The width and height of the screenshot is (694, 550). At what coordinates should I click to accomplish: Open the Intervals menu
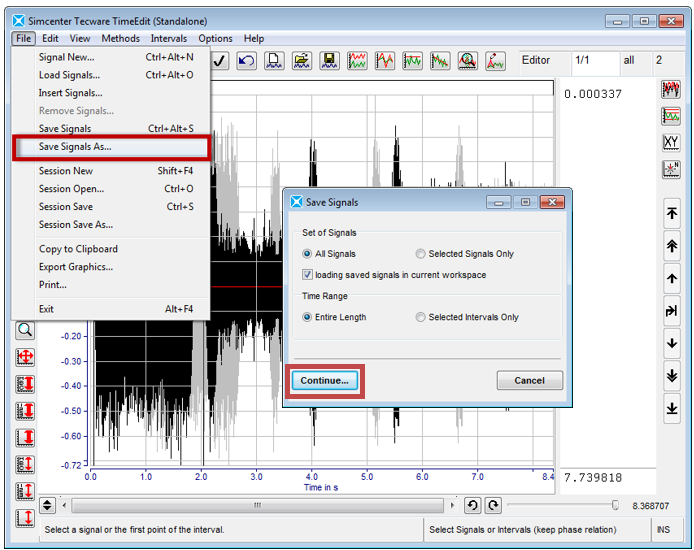coord(169,38)
